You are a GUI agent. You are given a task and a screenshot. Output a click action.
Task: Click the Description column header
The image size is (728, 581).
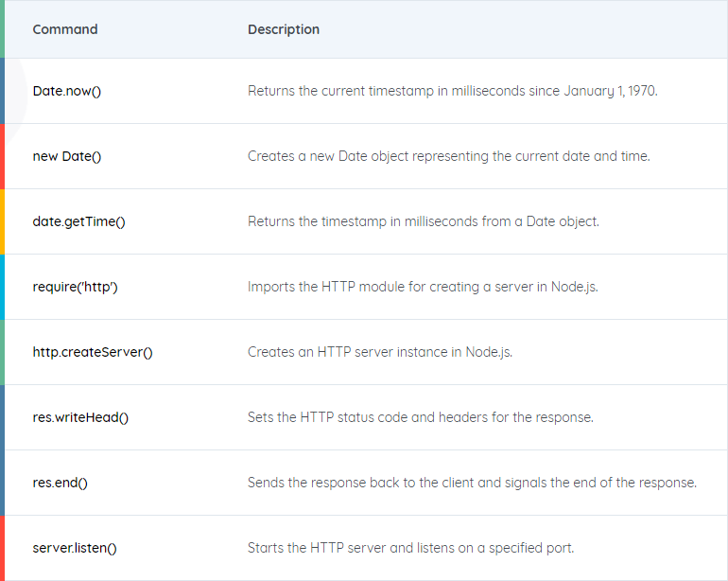coord(284,29)
